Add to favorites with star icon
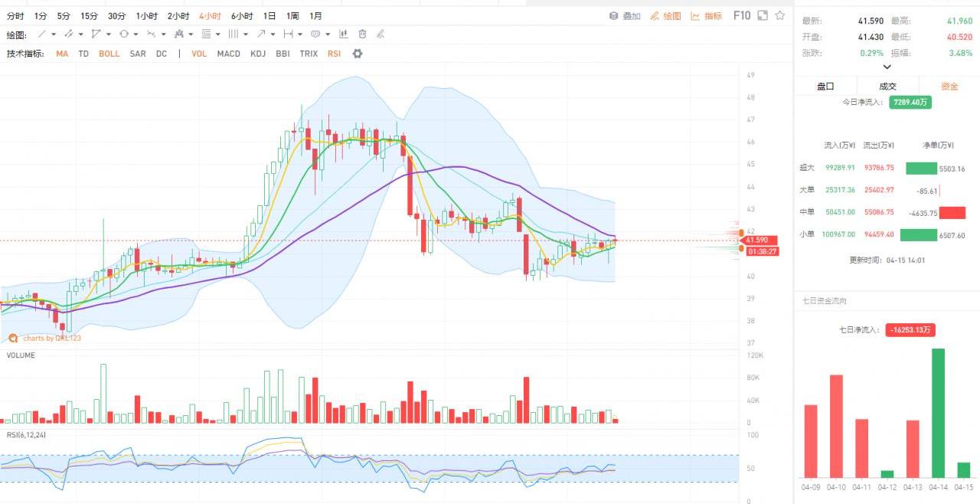The image size is (980, 504). coord(779,15)
